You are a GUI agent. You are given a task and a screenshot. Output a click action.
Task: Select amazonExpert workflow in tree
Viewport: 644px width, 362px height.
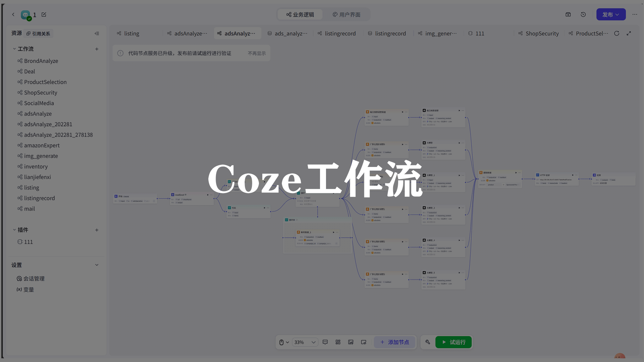[42, 145]
